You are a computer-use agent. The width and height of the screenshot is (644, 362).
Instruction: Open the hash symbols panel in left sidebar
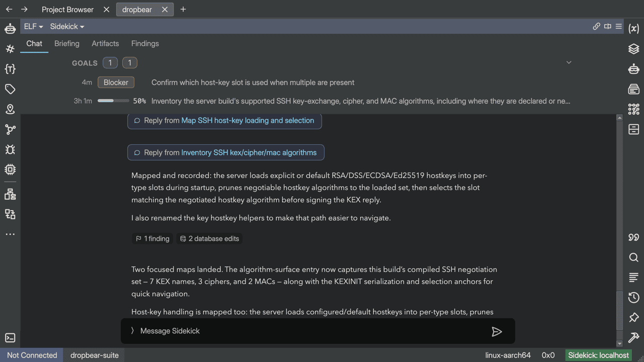10,49
